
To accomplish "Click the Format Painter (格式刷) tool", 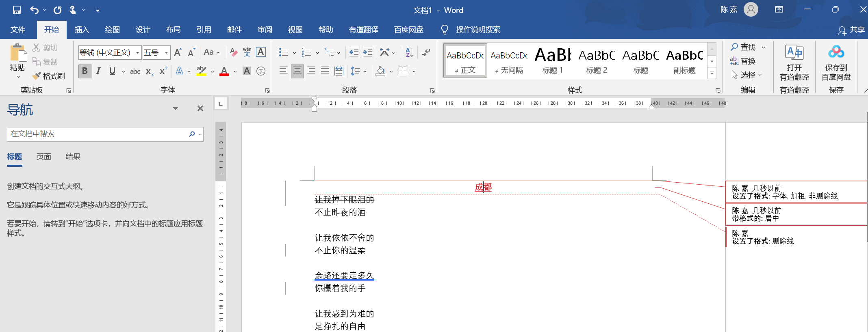I will pyautogui.click(x=49, y=76).
